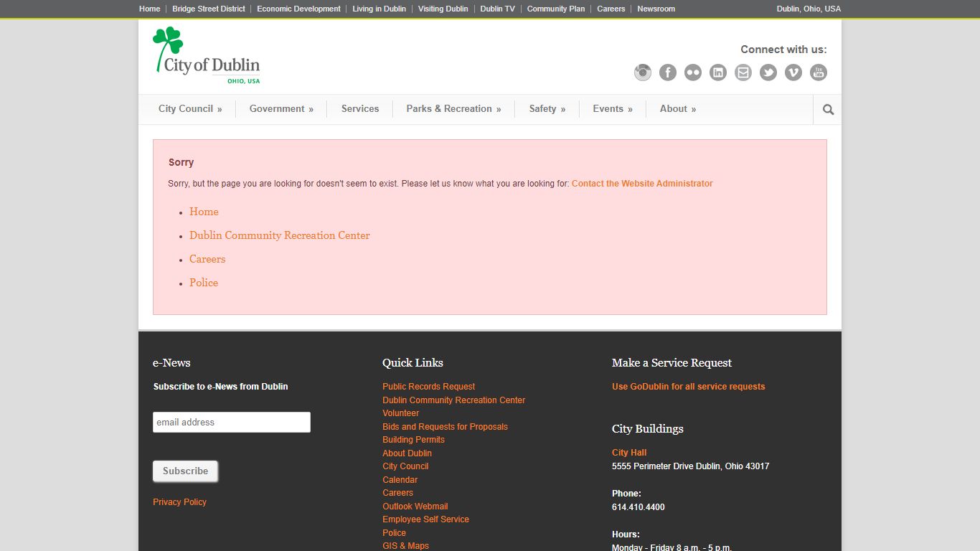Open the Privacy Policy link
Image resolution: width=980 pixels, height=551 pixels.
tap(179, 502)
